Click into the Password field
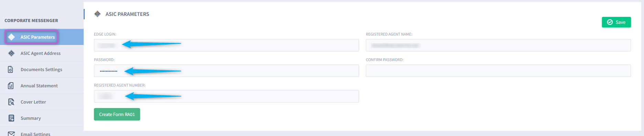The width and height of the screenshot is (644, 136). pyautogui.click(x=226, y=71)
